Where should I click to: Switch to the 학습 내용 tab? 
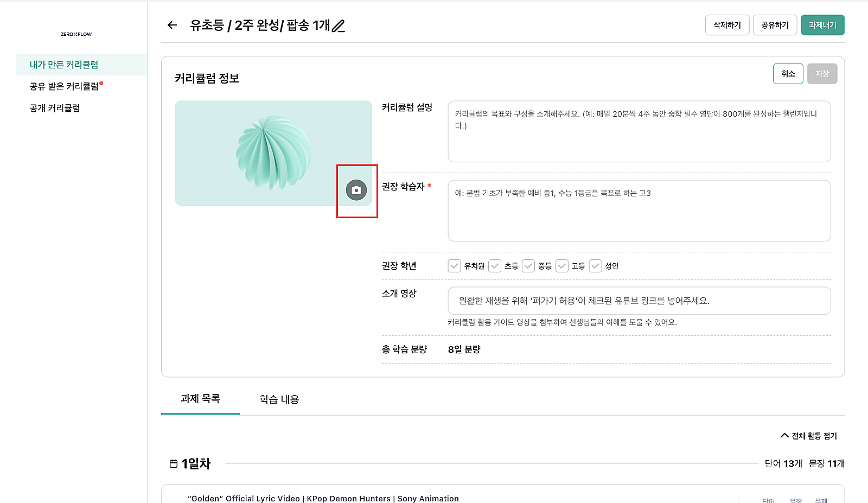pos(278,399)
